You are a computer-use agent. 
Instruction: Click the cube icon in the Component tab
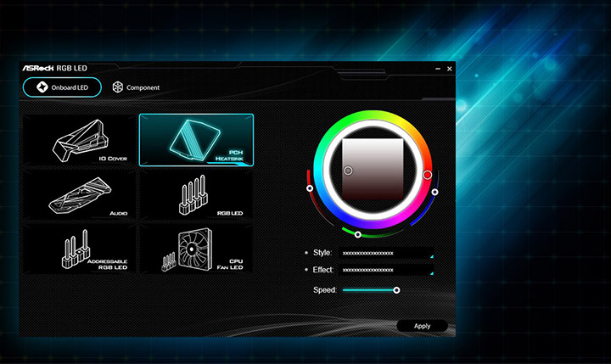(x=117, y=87)
